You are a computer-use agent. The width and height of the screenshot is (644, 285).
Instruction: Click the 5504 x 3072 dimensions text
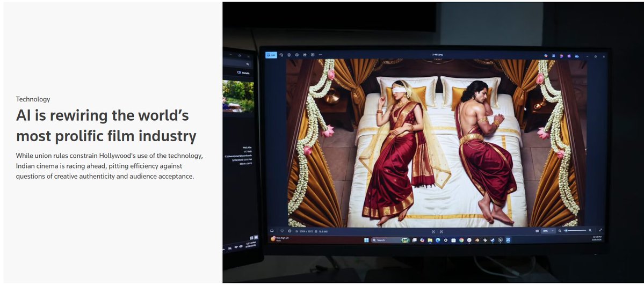click(306, 232)
